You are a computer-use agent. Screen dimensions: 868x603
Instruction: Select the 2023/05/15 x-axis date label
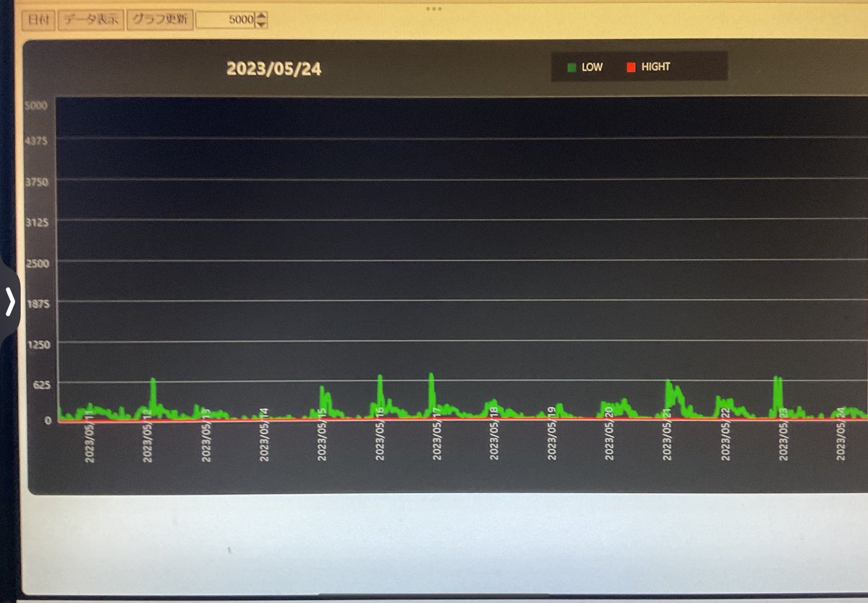tap(322, 434)
